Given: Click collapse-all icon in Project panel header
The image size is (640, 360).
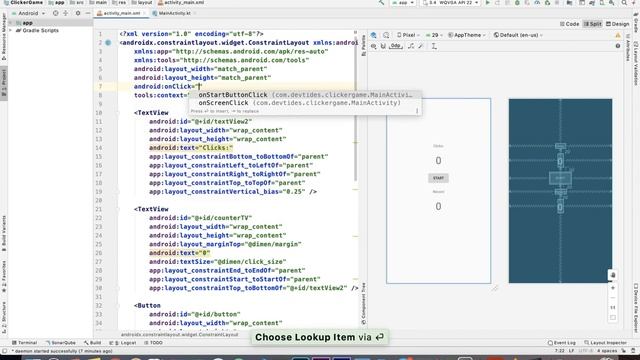Looking at the screenshot, I should 66,13.
